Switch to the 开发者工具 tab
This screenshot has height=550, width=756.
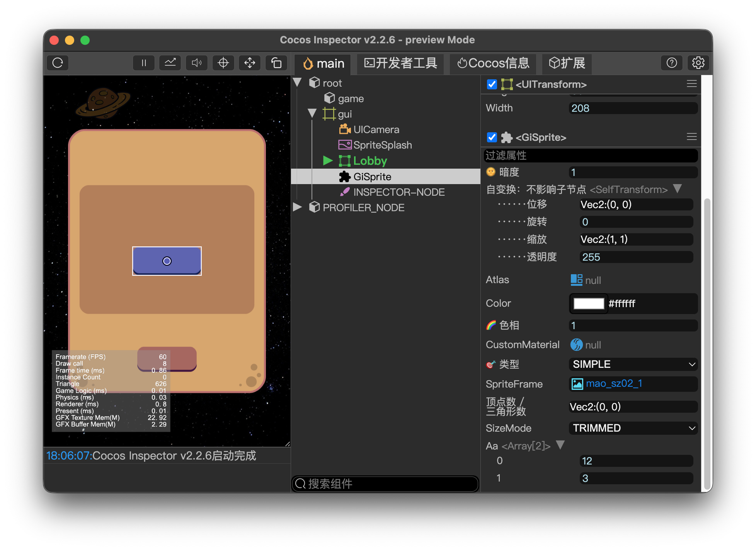click(400, 63)
